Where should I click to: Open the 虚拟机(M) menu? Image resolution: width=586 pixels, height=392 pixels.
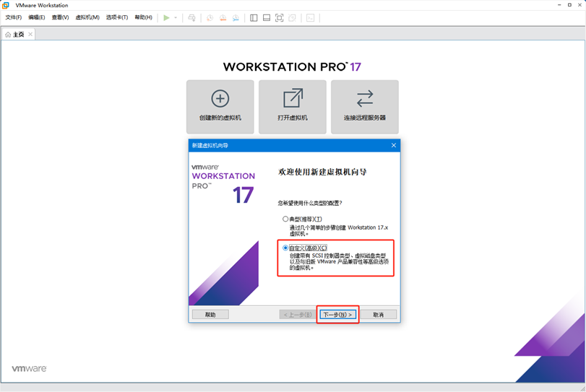click(x=87, y=17)
